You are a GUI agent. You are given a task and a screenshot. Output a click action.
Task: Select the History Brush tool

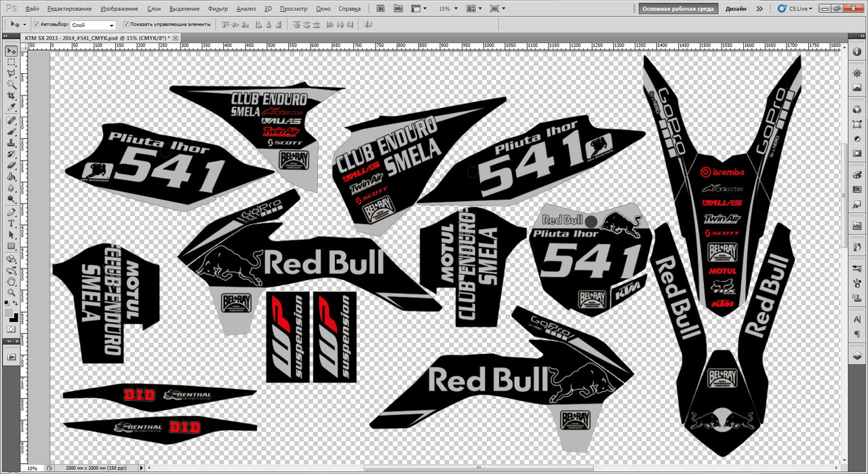pos(12,155)
